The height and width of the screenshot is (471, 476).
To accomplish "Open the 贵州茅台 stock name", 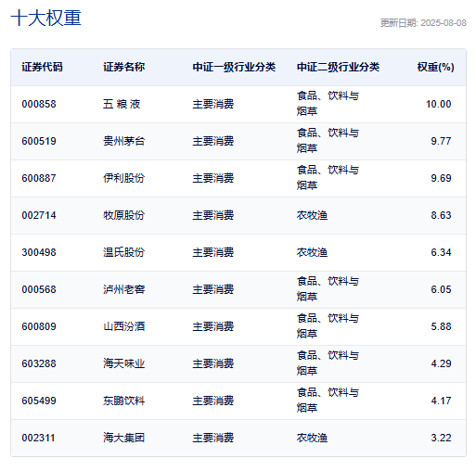I will [123, 141].
